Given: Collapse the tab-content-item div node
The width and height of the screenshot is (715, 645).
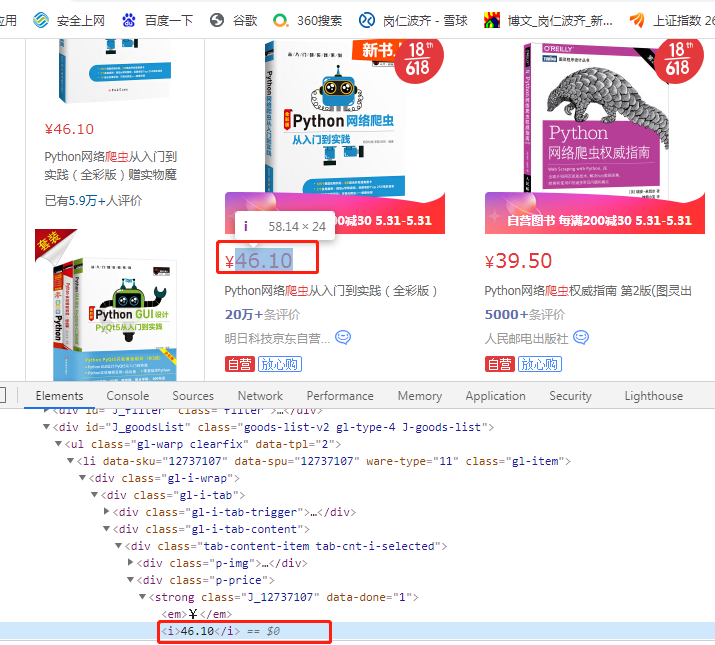Looking at the screenshot, I should (x=118, y=546).
